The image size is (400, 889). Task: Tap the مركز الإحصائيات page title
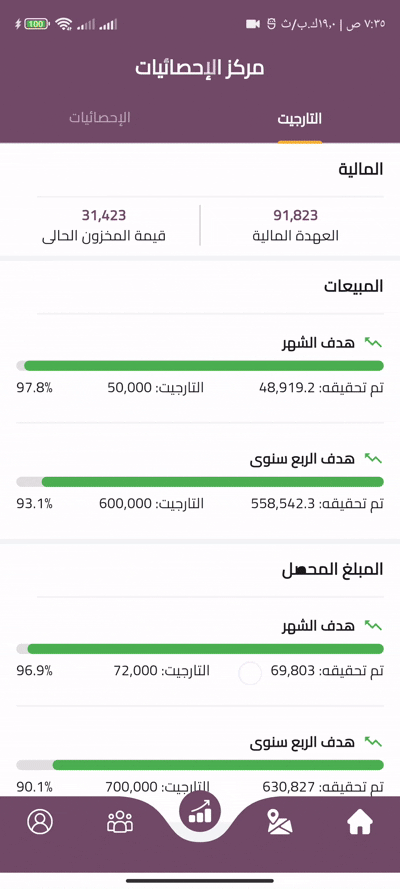pos(200,67)
